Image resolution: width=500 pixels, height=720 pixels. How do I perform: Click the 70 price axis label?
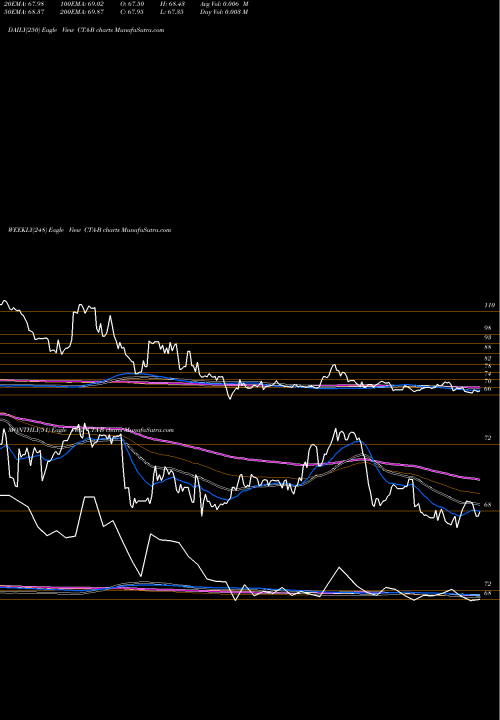pyautogui.click(x=488, y=381)
